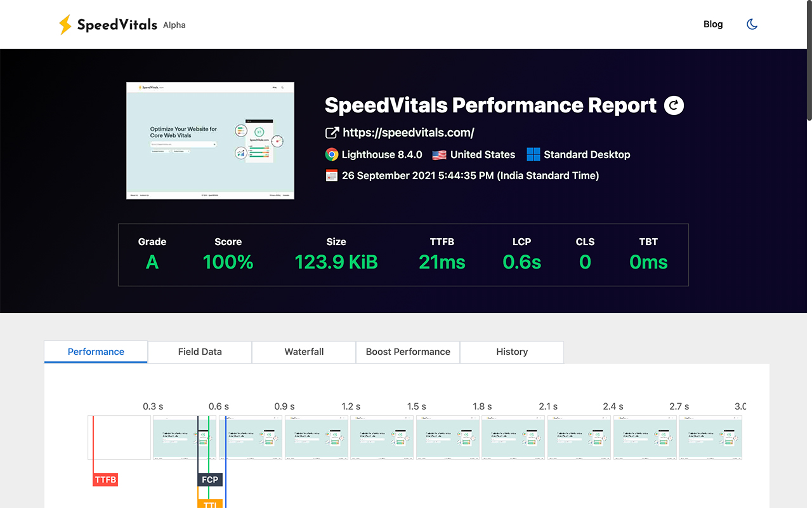The width and height of the screenshot is (812, 508).
Task: Click the Windows icon beside Standard Desktop
Action: click(533, 154)
